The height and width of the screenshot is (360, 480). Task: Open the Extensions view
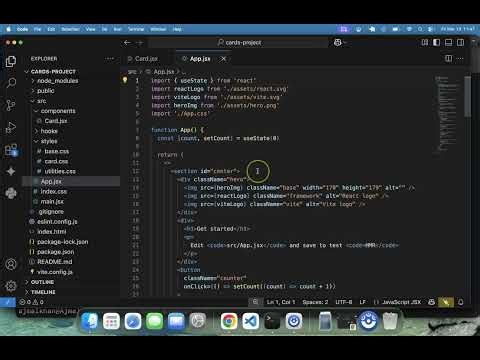(11, 150)
